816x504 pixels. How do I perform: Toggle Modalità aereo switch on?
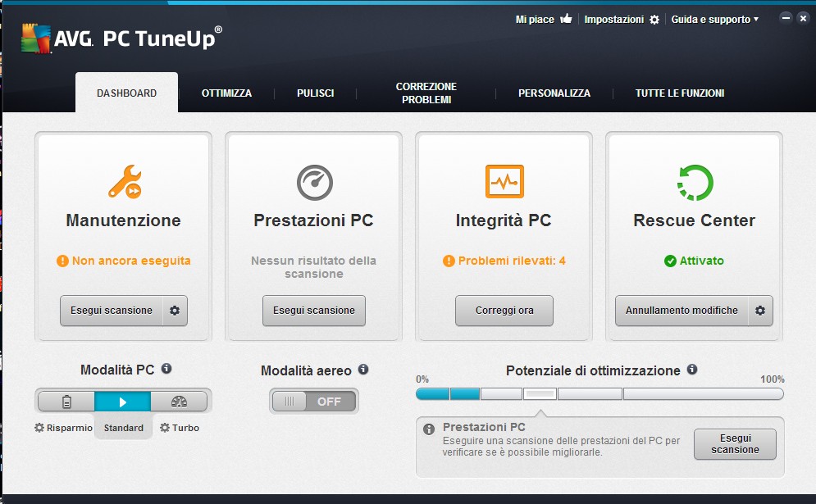point(314,402)
